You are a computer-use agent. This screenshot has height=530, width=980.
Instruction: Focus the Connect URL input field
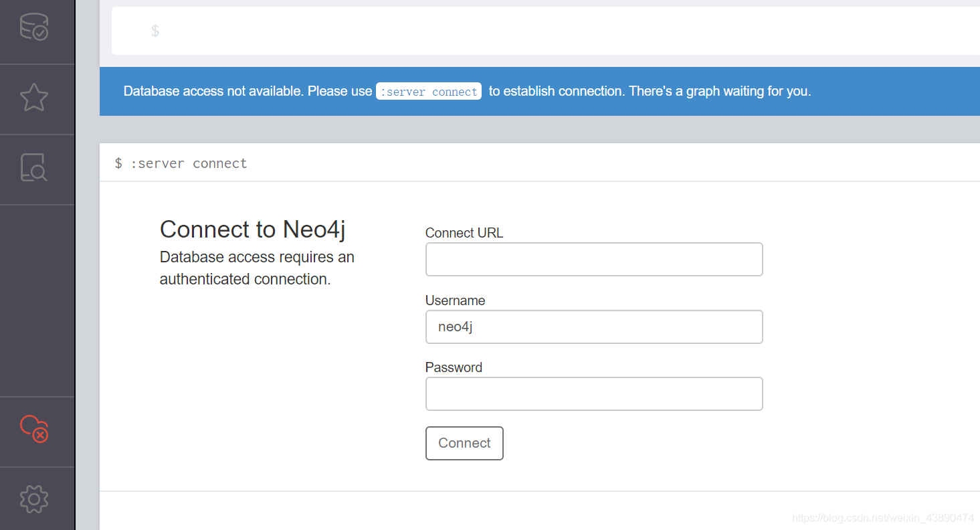click(x=594, y=259)
